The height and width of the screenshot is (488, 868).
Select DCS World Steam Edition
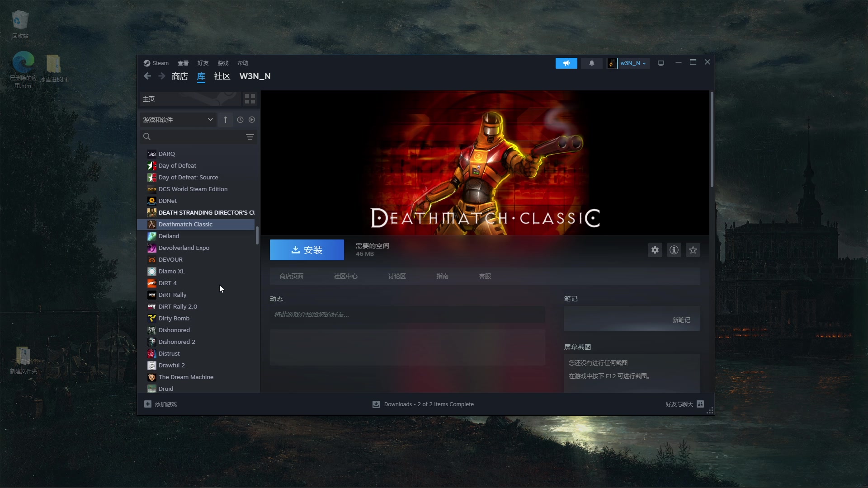point(197,189)
